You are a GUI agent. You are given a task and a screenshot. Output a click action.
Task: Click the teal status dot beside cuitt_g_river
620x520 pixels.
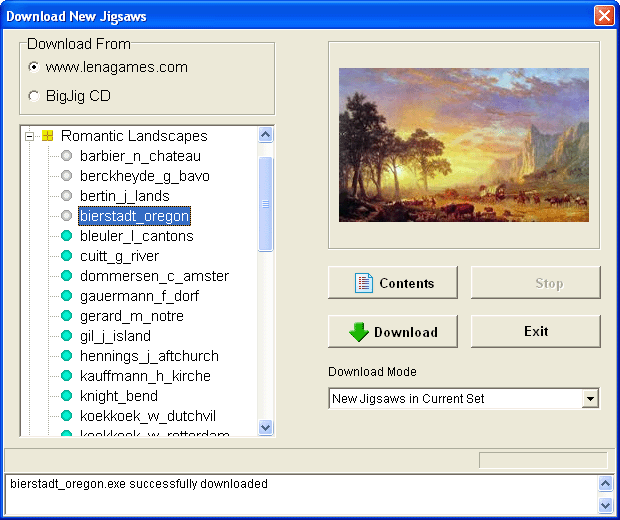pos(66,256)
